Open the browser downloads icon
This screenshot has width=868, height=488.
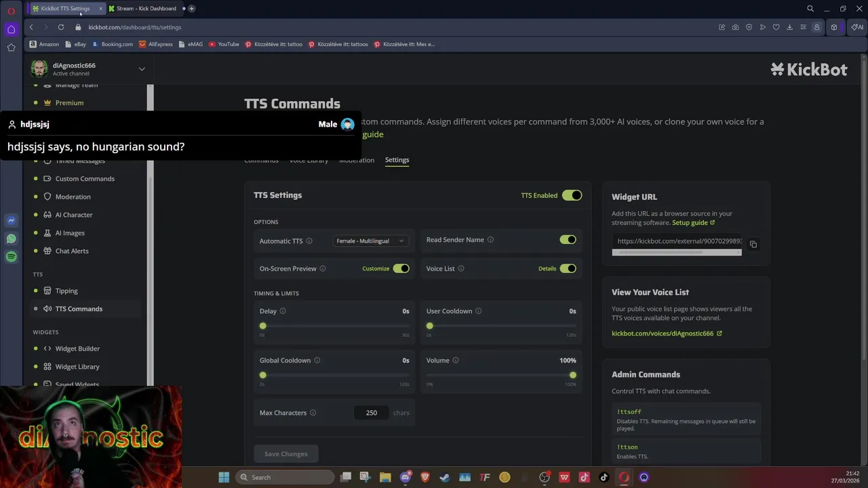point(789,27)
